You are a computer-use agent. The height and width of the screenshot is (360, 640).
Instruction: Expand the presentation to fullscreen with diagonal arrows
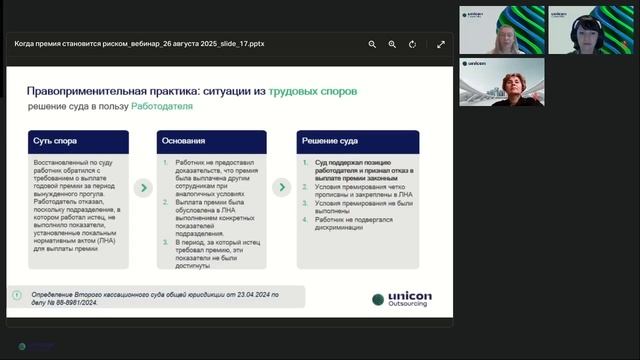[x=441, y=44]
